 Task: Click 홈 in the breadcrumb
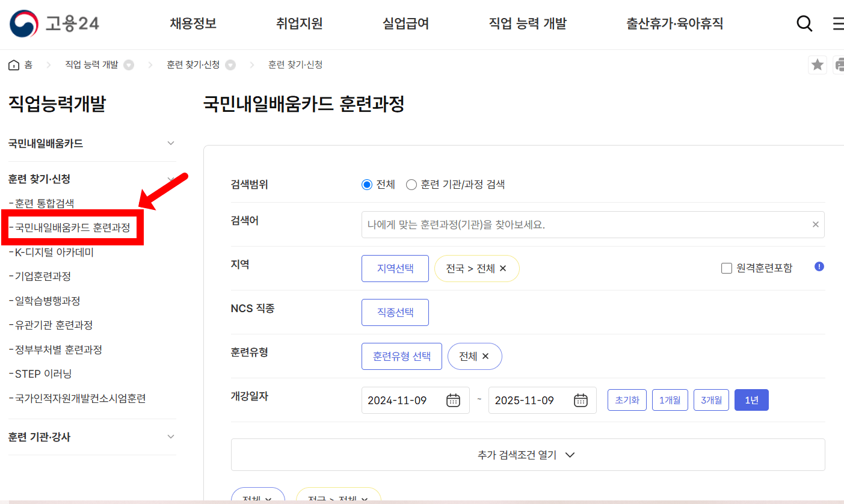(x=28, y=65)
